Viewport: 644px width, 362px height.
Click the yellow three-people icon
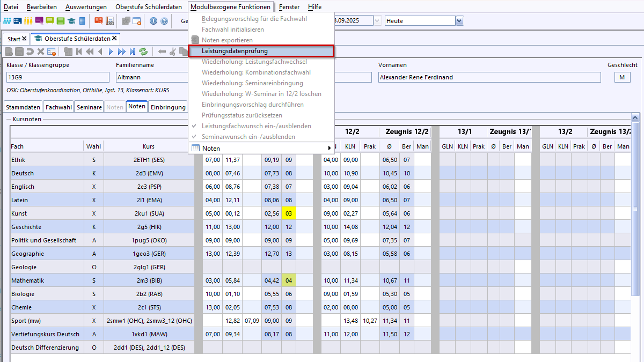click(x=28, y=21)
